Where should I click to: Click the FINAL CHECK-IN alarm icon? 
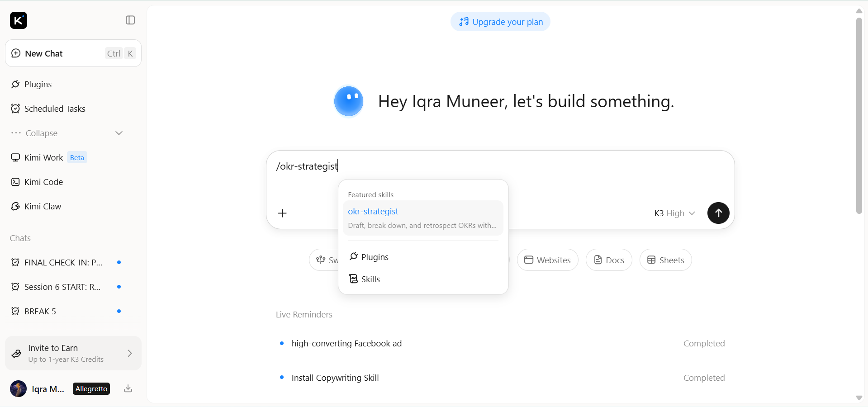(15, 262)
